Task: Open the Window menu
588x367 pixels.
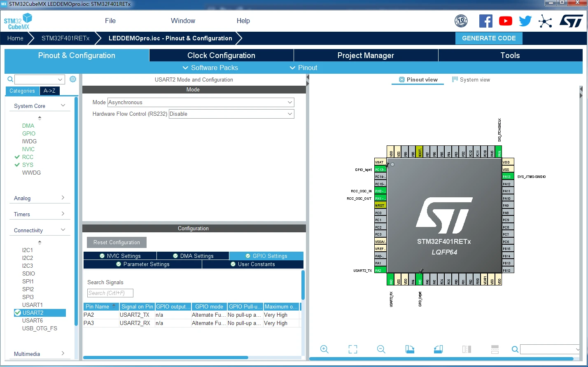Action: coord(183,21)
